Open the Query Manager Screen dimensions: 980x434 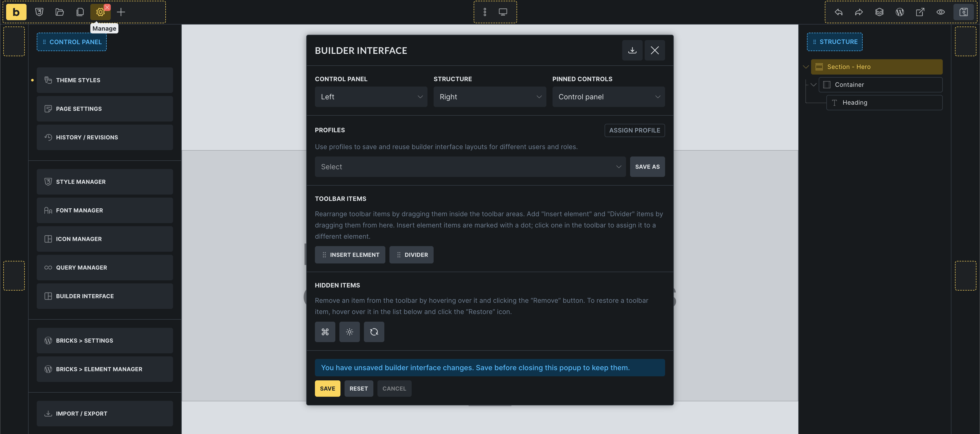tap(105, 267)
